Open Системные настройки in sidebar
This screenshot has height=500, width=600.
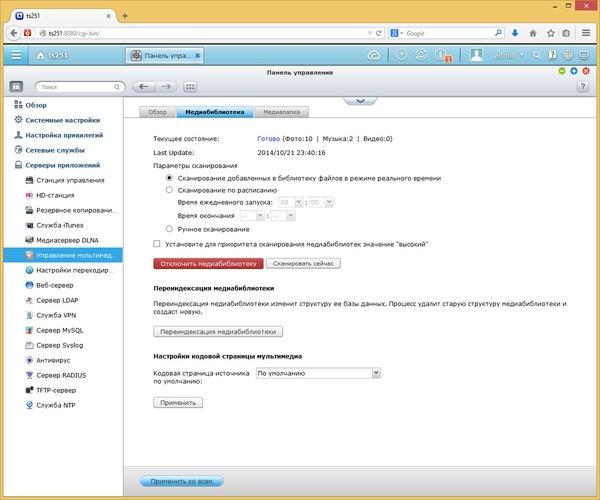pos(57,120)
